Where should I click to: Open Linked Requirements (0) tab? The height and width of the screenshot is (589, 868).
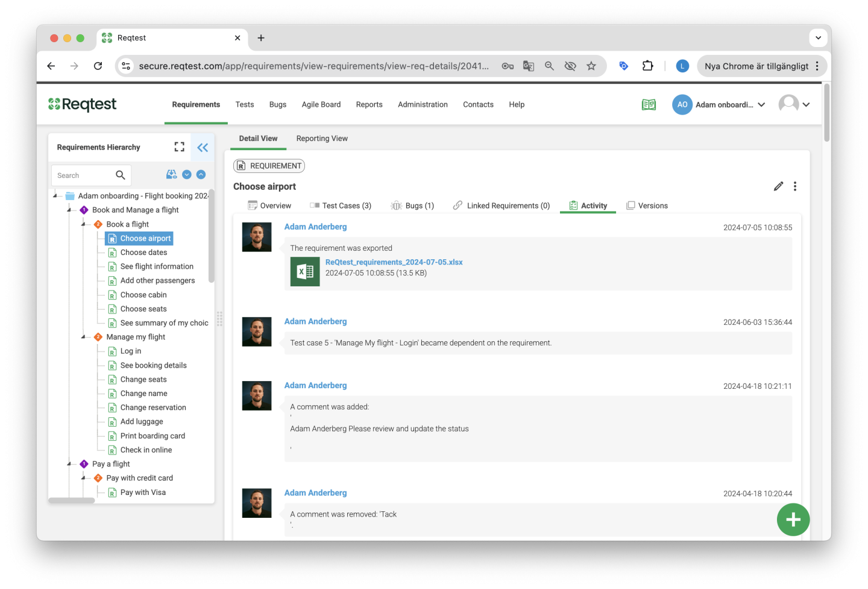click(502, 206)
